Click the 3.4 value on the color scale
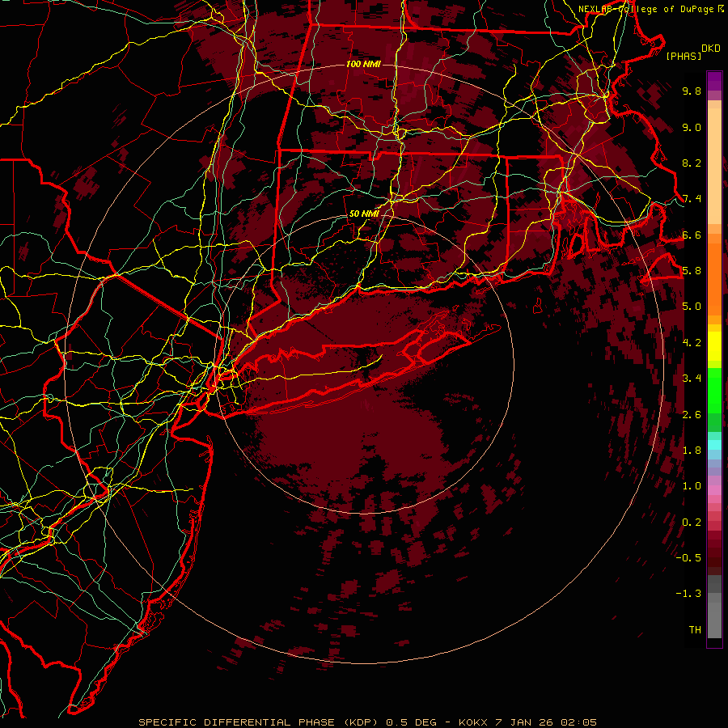This screenshot has width=728, height=728. point(692,379)
